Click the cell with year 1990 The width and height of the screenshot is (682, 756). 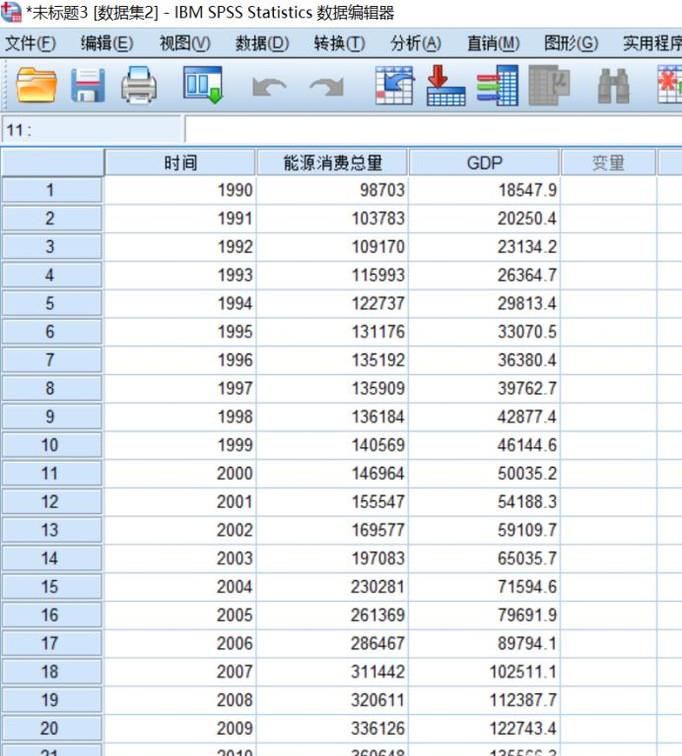[180, 190]
